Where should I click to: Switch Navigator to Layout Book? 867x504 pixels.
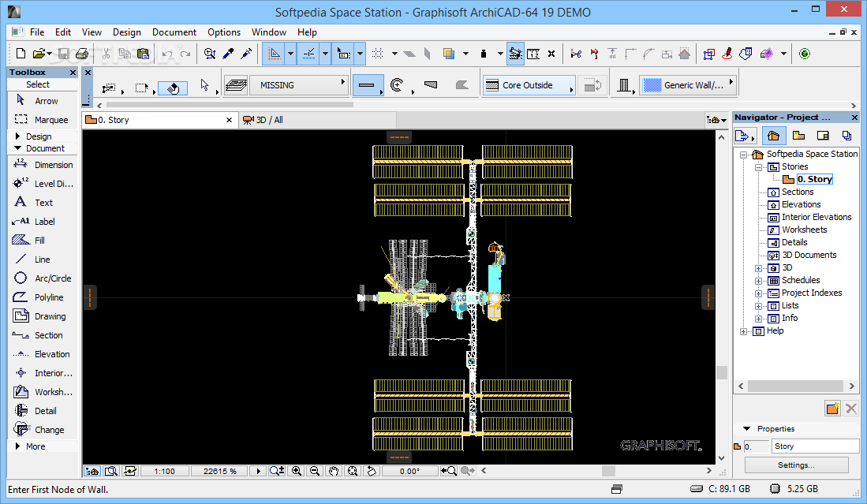click(x=823, y=136)
